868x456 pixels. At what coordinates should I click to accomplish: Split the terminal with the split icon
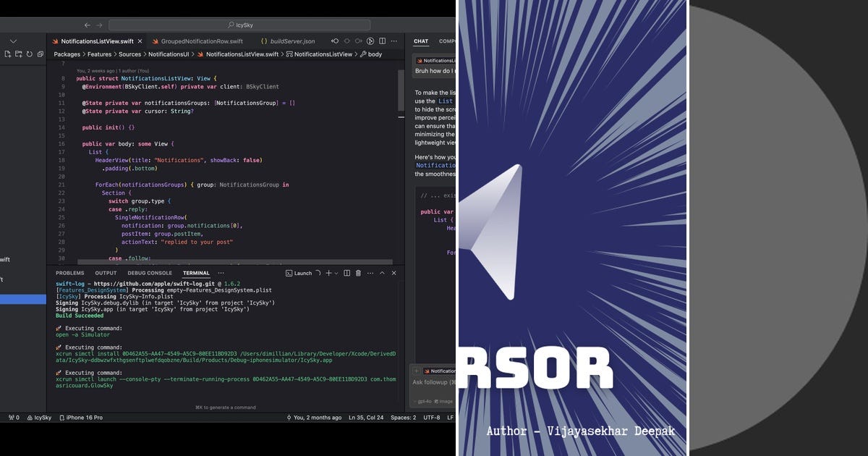tap(347, 273)
